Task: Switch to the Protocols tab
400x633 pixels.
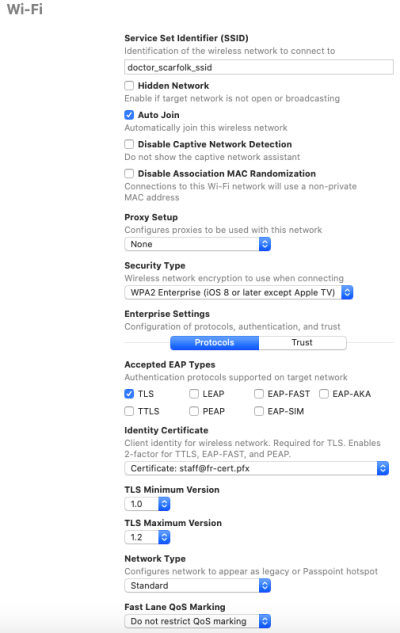Action: coord(214,343)
